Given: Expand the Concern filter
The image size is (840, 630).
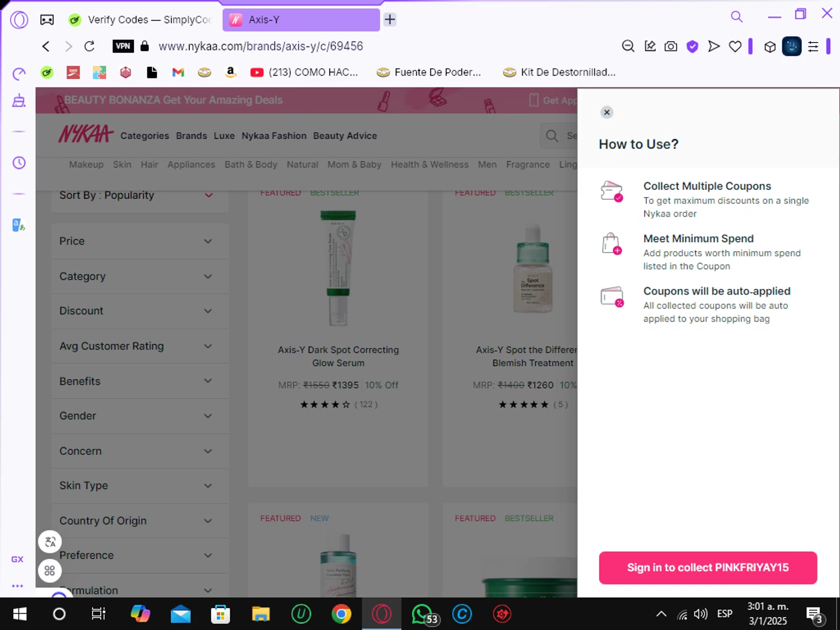Looking at the screenshot, I should click(140, 451).
